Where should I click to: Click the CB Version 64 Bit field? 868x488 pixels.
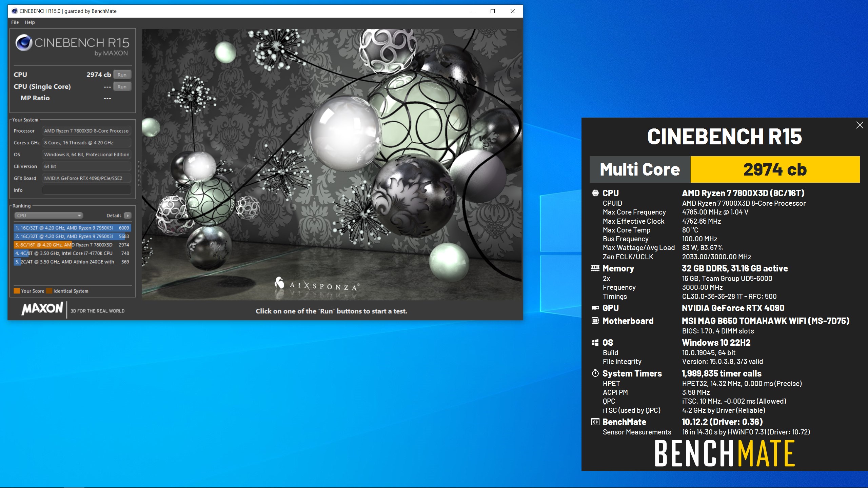coord(86,166)
